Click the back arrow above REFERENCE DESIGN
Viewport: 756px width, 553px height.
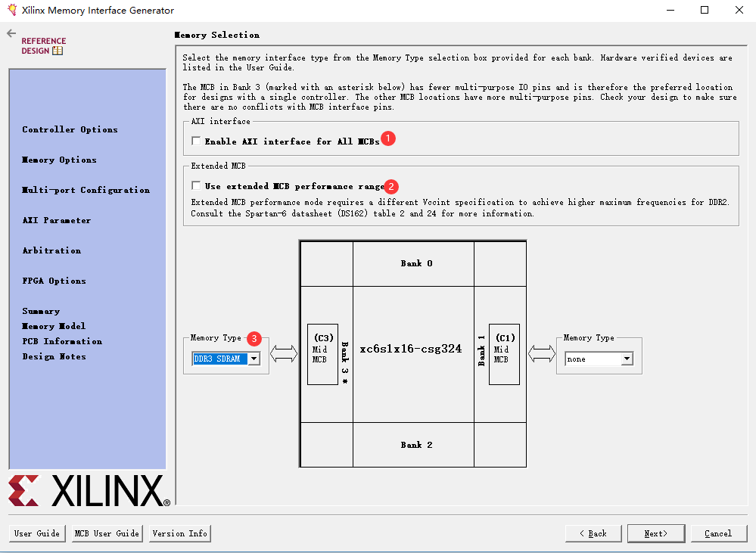click(x=10, y=33)
